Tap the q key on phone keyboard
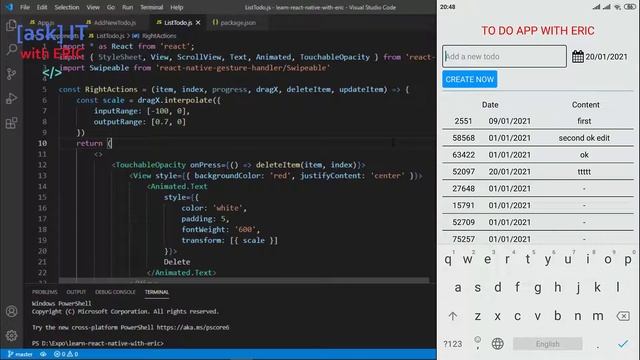This screenshot has width=640, height=360. tap(448, 260)
